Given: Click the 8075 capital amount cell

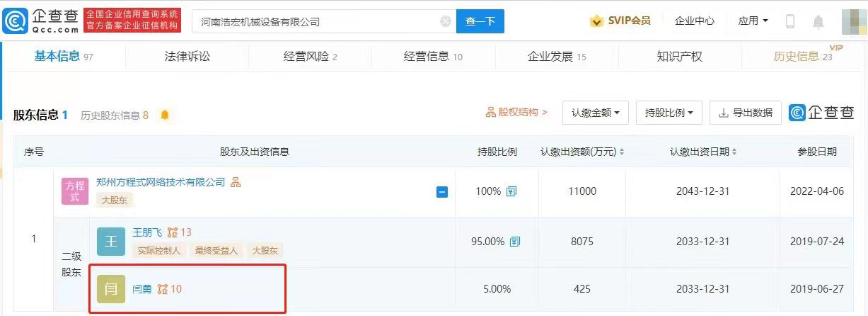Looking at the screenshot, I should [x=582, y=242].
